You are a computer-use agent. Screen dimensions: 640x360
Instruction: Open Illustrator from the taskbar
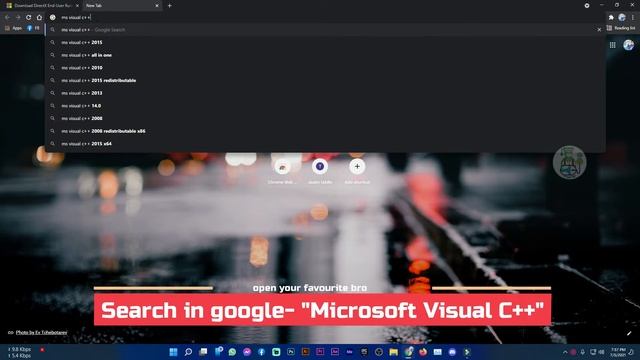305,352
